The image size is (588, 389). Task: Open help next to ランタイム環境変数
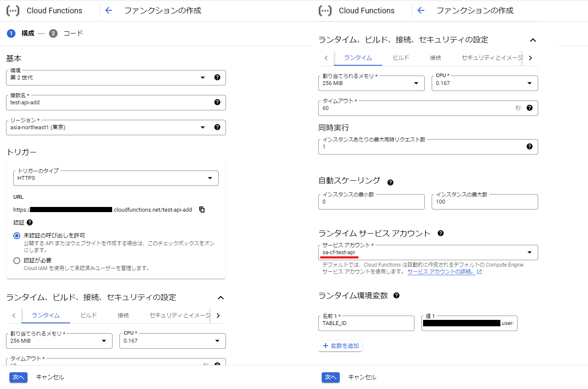pos(396,295)
